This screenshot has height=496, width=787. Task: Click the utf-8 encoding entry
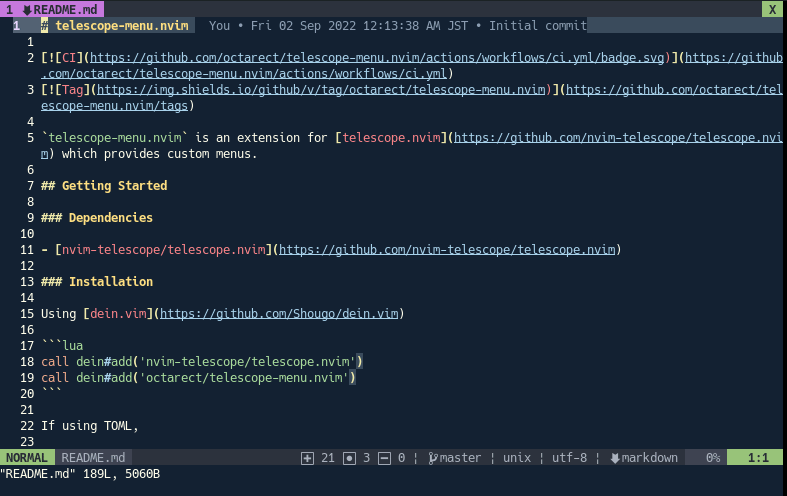pyautogui.click(x=569, y=458)
